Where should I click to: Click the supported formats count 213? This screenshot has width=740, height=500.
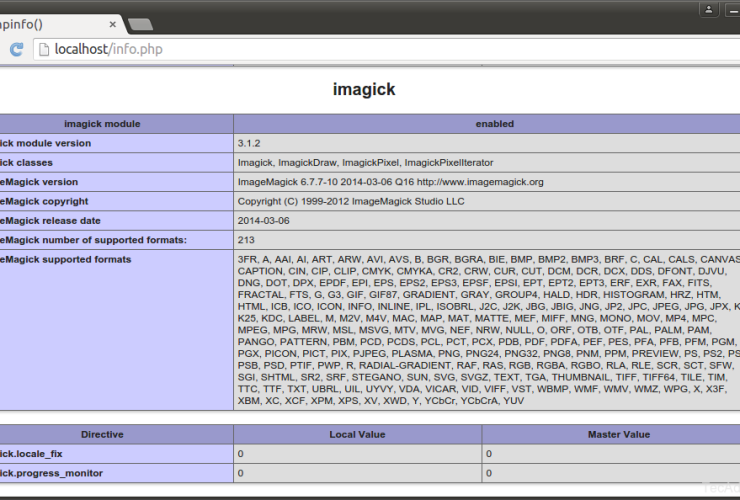coord(246,240)
